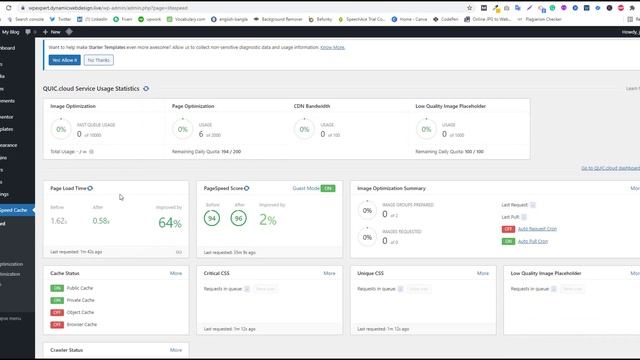This screenshot has height=360, width=640.
Task: Refresh QUIC.cloud Service Usage Statistics
Action: coord(146,89)
